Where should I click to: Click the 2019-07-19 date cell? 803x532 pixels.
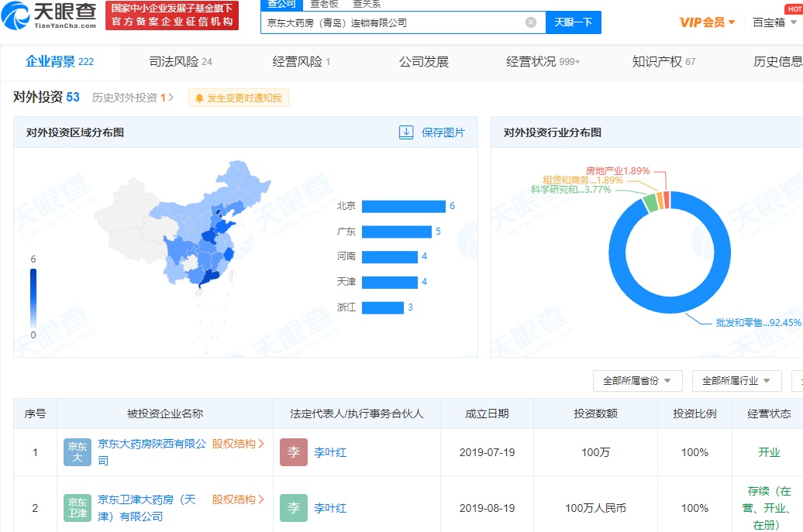pos(487,452)
